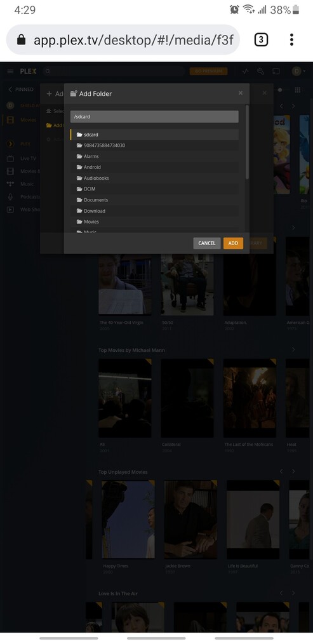313x644 pixels.
Task: Click the Web Shows play icon in sidebar
Action: (x=11, y=210)
